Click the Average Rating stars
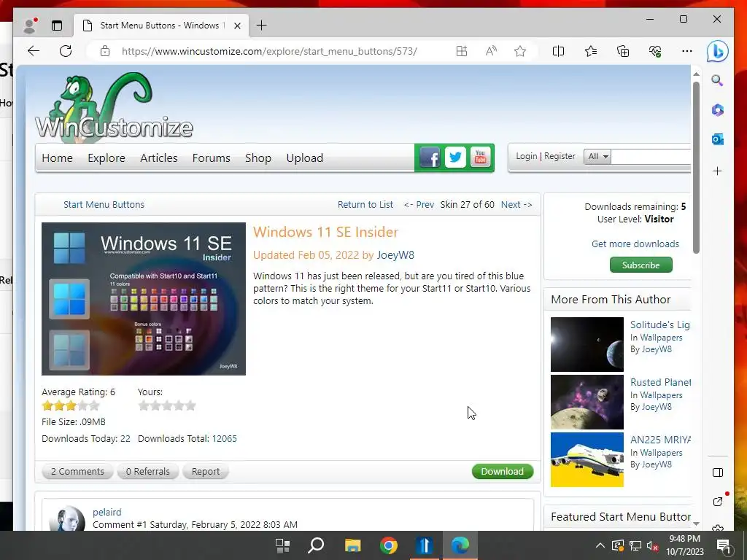Screen dimensions: 747x560 coord(71,405)
